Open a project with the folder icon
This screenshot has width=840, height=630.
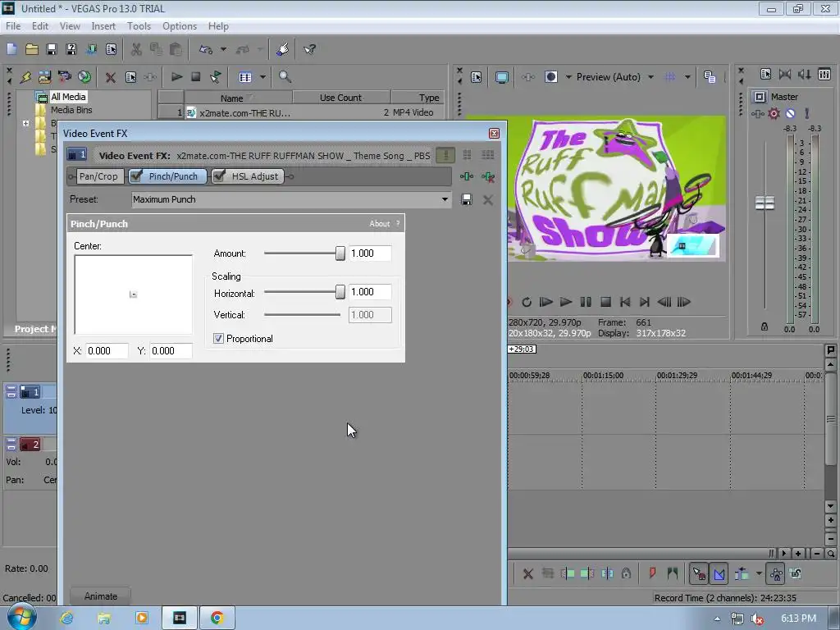pyautogui.click(x=32, y=49)
